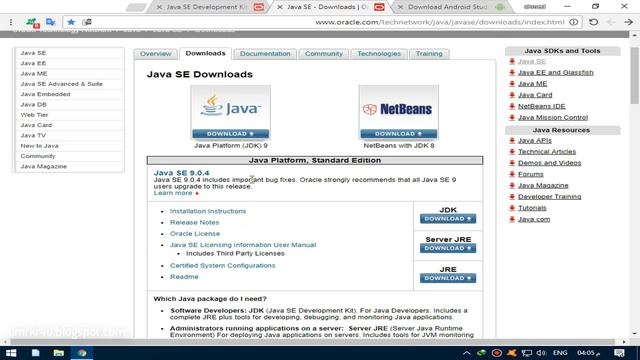Click download arrow icon beside Java EE and Glassfish
Image resolution: width=640 pixels, height=360 pixels.
tap(512, 73)
